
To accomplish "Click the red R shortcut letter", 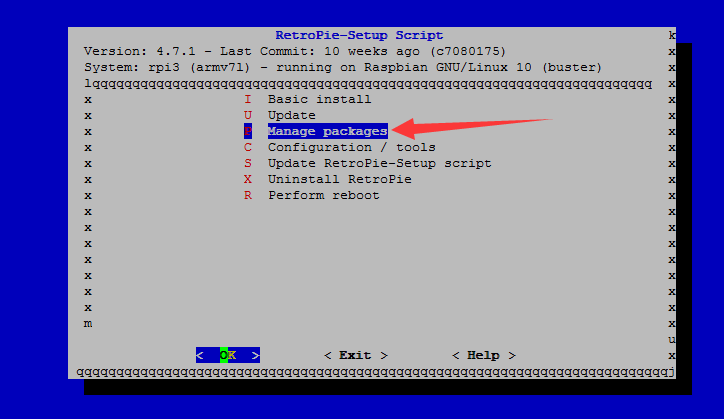I will (248, 195).
